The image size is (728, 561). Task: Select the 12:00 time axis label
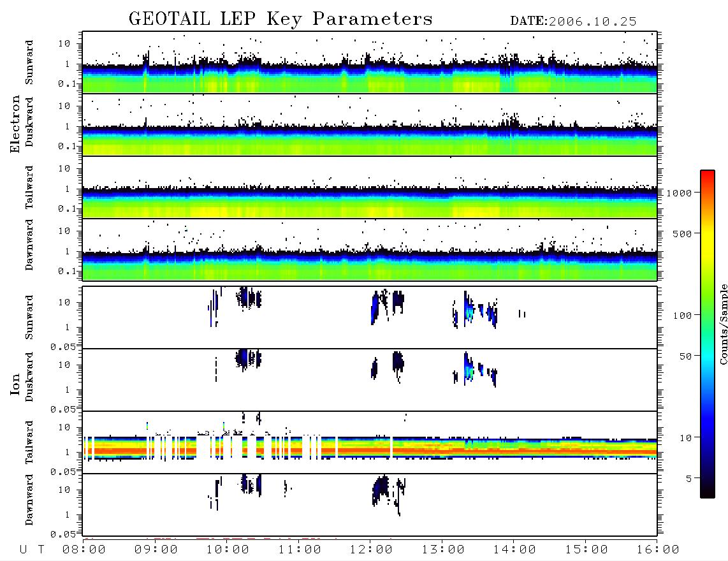pyautogui.click(x=371, y=550)
